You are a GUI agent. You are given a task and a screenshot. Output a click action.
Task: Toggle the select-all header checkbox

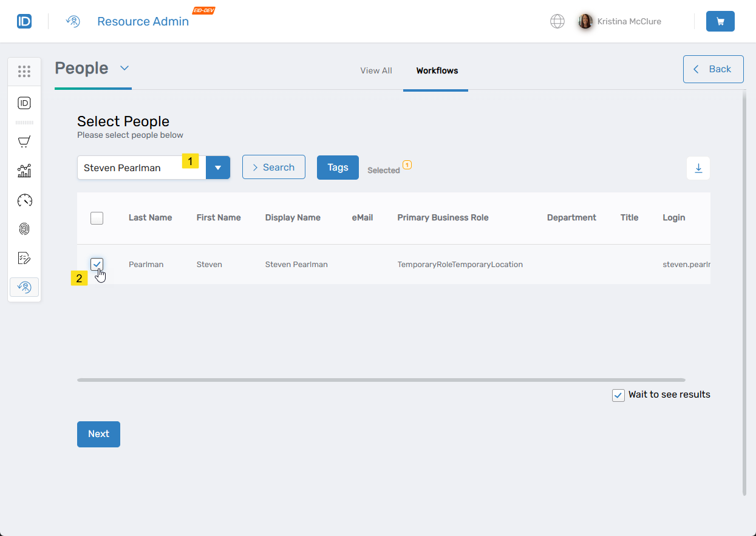pyautogui.click(x=97, y=218)
